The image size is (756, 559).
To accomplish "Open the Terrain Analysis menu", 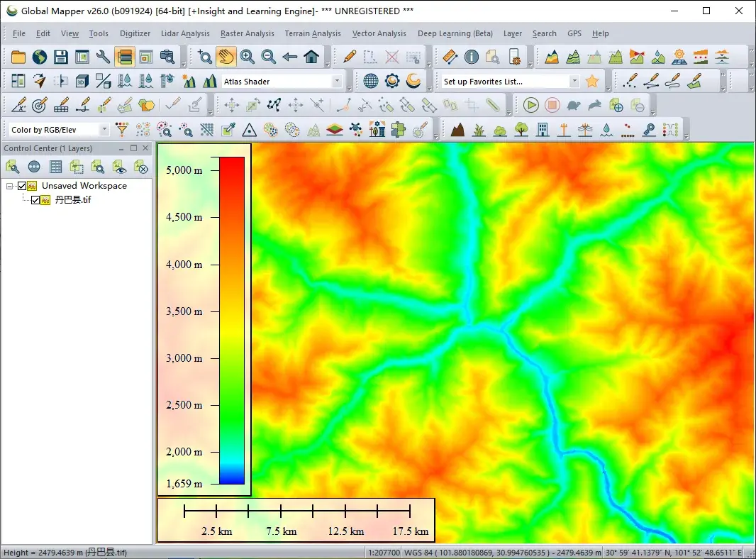I will (313, 33).
